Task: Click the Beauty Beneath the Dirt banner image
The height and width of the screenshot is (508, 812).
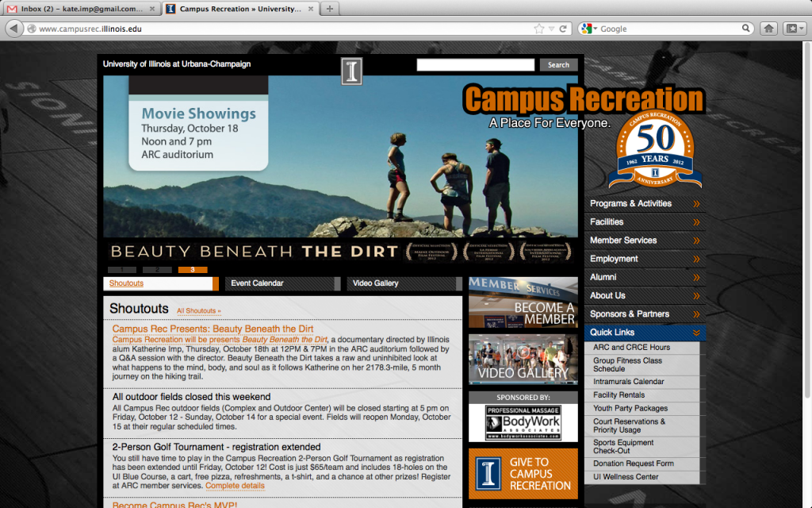Action: click(340, 170)
